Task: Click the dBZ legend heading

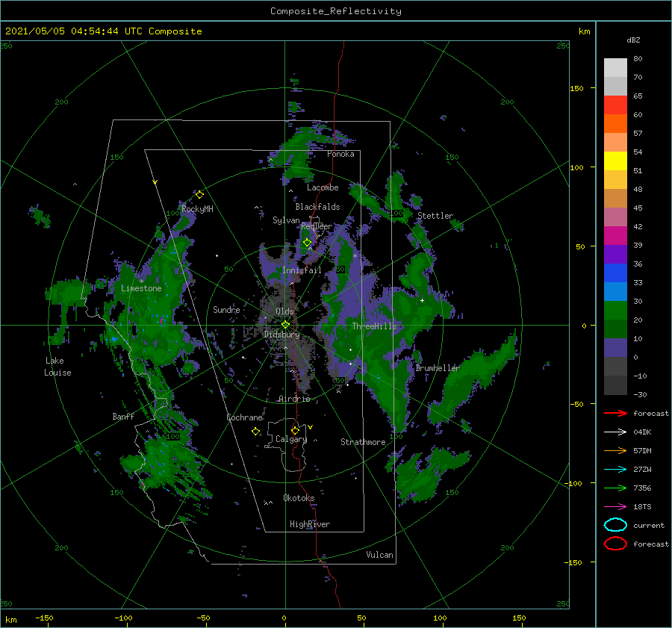Action: pyautogui.click(x=633, y=40)
